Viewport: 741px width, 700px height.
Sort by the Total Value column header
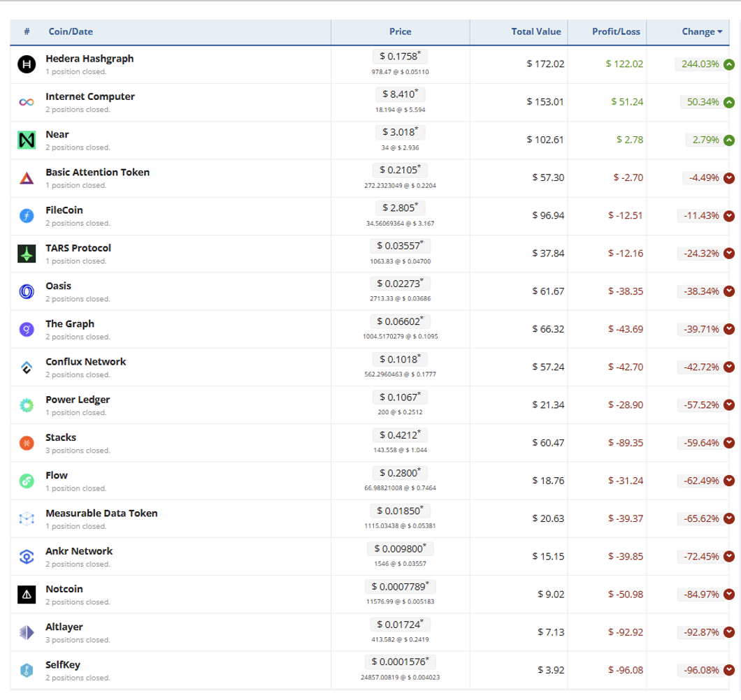point(536,31)
